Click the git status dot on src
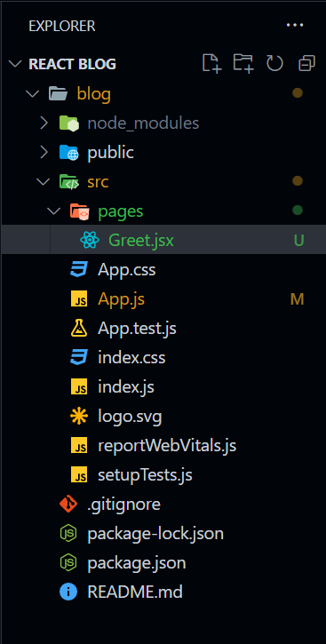Screen dimensions: 326x644 [x=298, y=181]
